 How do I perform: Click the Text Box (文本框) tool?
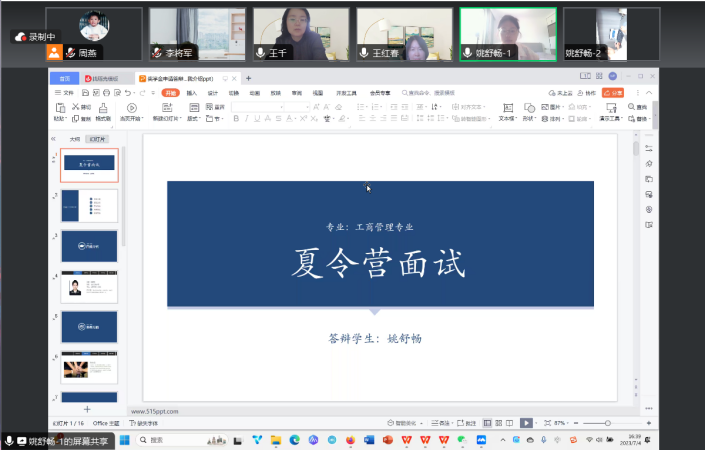pyautogui.click(x=506, y=108)
